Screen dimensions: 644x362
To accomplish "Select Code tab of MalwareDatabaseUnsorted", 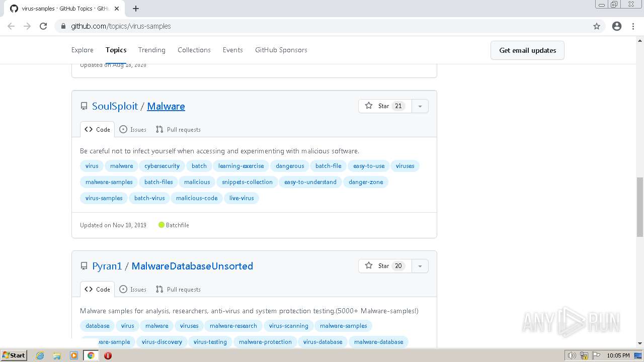I will tap(98, 289).
